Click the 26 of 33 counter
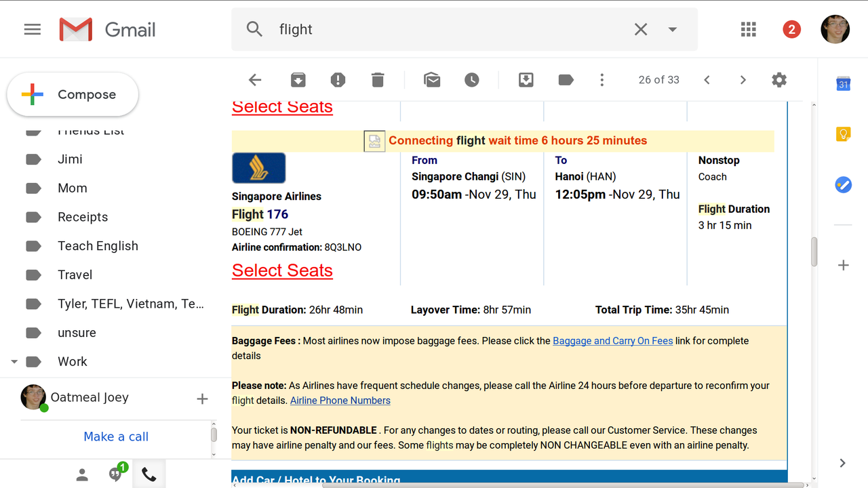Screen dimensions: 868x488 [658, 80]
